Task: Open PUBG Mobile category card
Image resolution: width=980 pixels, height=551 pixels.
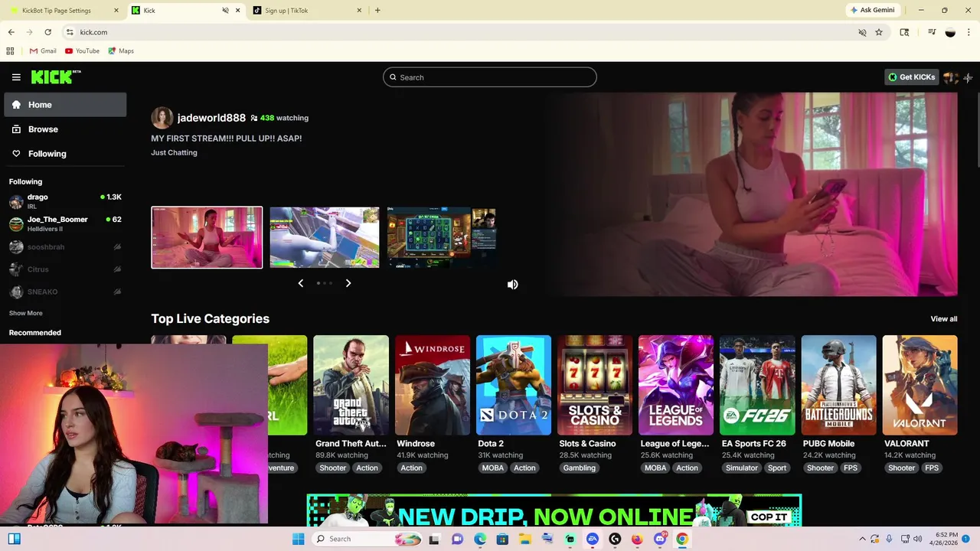Action: (x=839, y=385)
